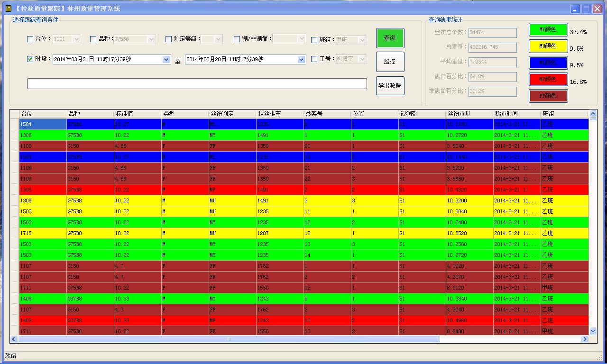
Task: Enable the 台位 filter checkbox
Action: 30,39
